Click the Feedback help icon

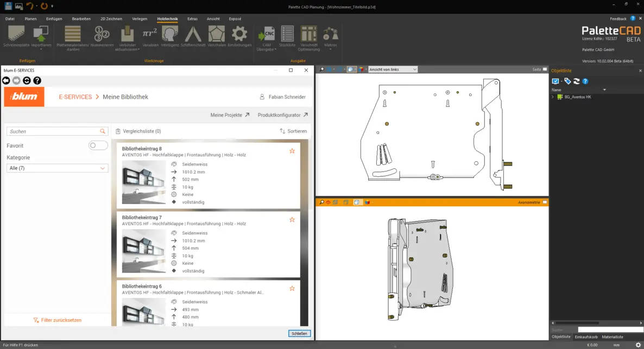[633, 18]
